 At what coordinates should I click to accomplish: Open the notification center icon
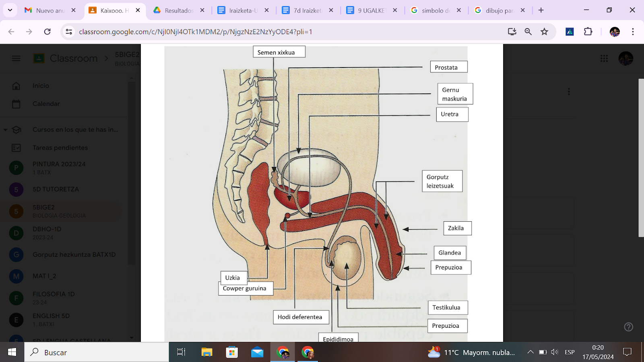coord(627,352)
